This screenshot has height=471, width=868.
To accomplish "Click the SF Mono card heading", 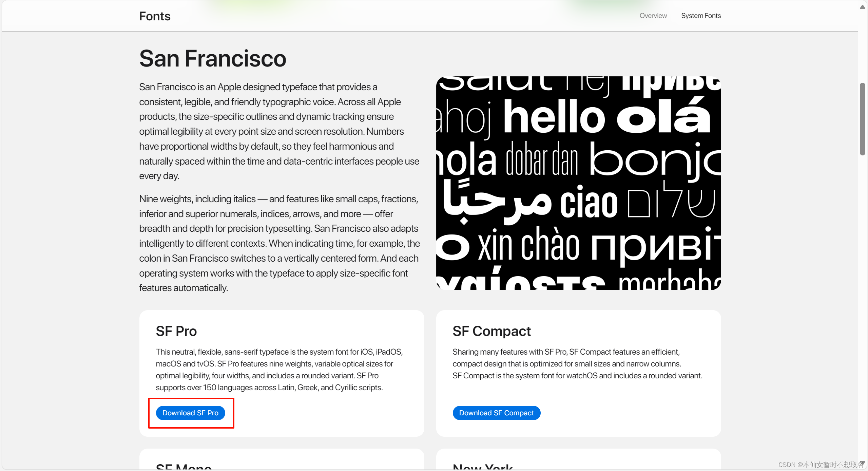I will (x=184, y=467).
